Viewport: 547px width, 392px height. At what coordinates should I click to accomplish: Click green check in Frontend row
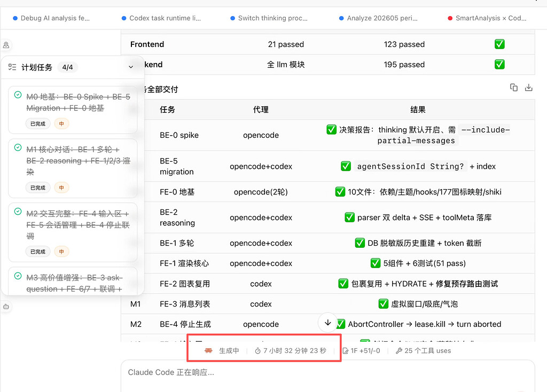coord(499,44)
